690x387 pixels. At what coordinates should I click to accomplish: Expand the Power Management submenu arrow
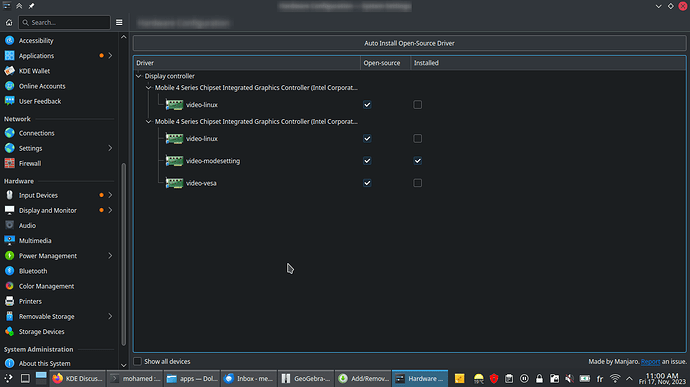click(110, 256)
